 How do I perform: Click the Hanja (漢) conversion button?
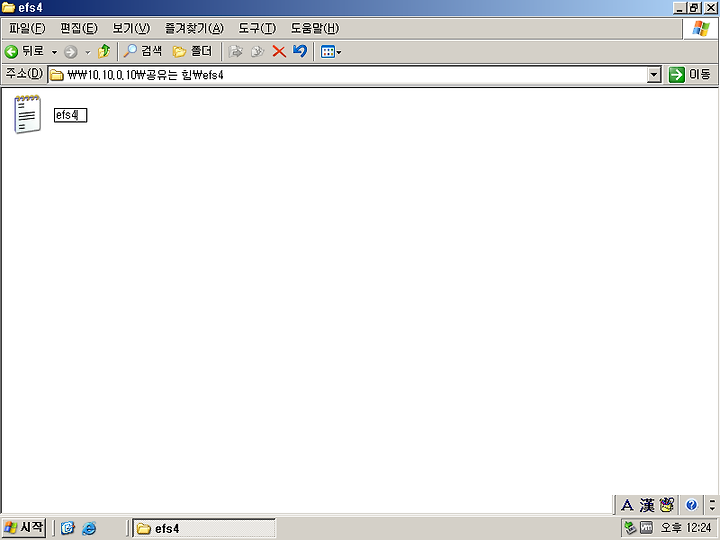[x=647, y=505]
